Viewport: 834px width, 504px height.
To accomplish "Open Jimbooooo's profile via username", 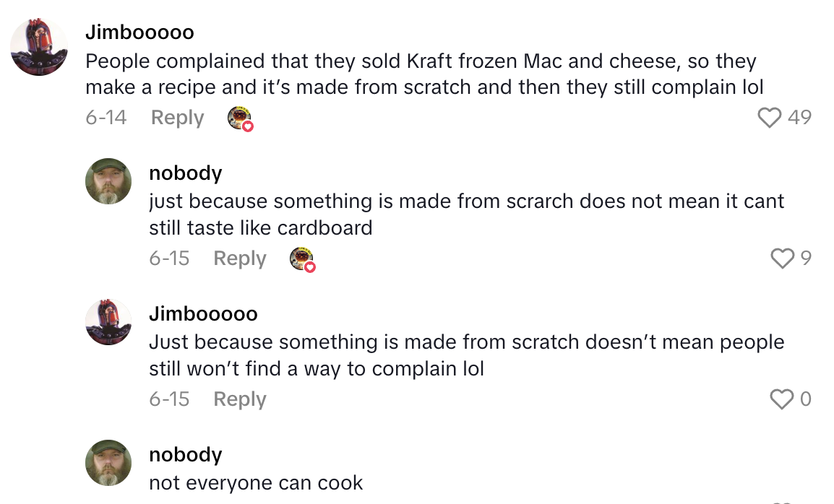I will pyautogui.click(x=142, y=32).
